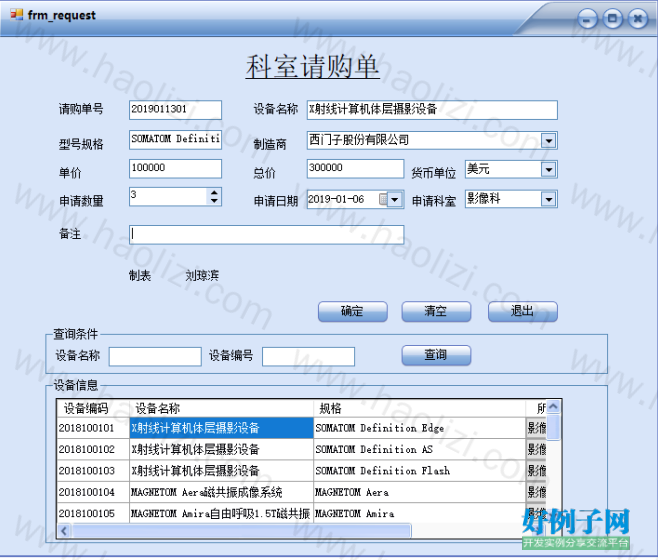The height and width of the screenshot is (560, 658).
Task: Open the 申请日期 date dropdown arrow
Action: click(x=394, y=199)
